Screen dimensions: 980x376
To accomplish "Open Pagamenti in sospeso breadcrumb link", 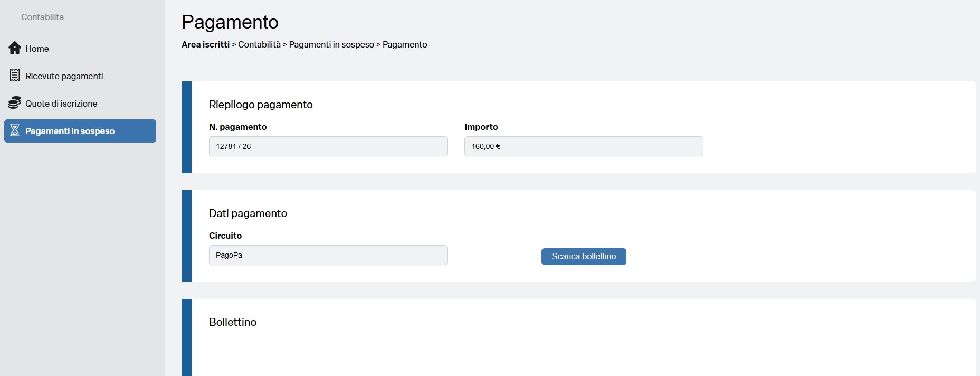I will 331,44.
